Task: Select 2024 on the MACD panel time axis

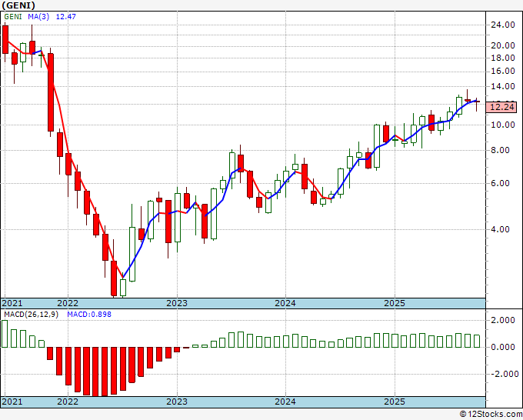Action: [x=285, y=402]
